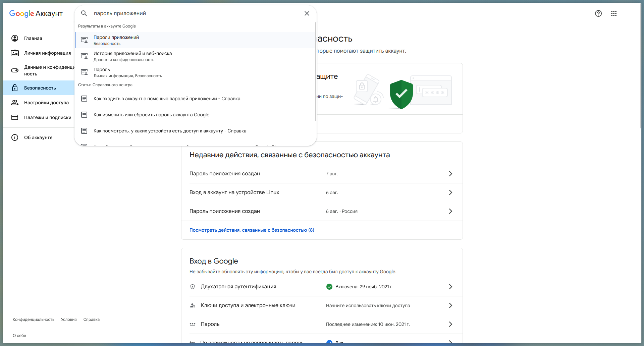This screenshot has width=644, height=346.
Task: Open the Help question mark icon
Action: tap(598, 13)
